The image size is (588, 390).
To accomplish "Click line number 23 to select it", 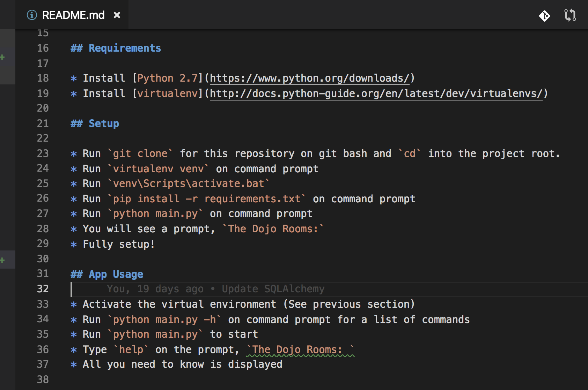I will 42,153.
